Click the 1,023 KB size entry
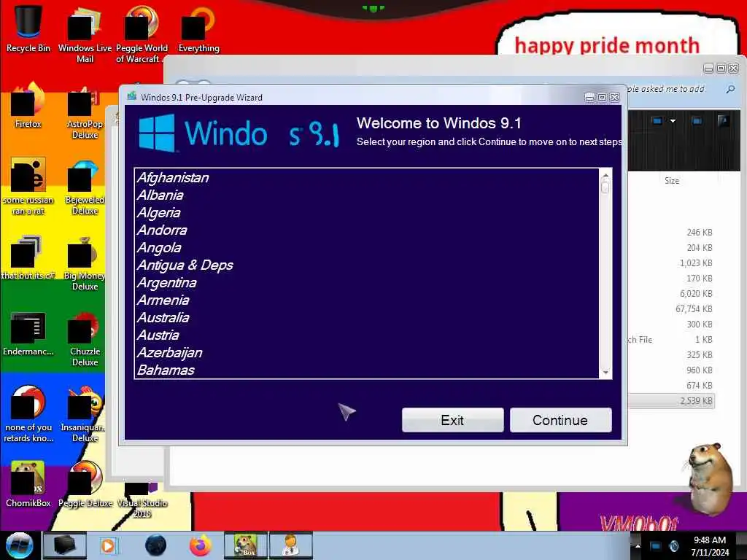The width and height of the screenshot is (747, 560). (x=695, y=263)
